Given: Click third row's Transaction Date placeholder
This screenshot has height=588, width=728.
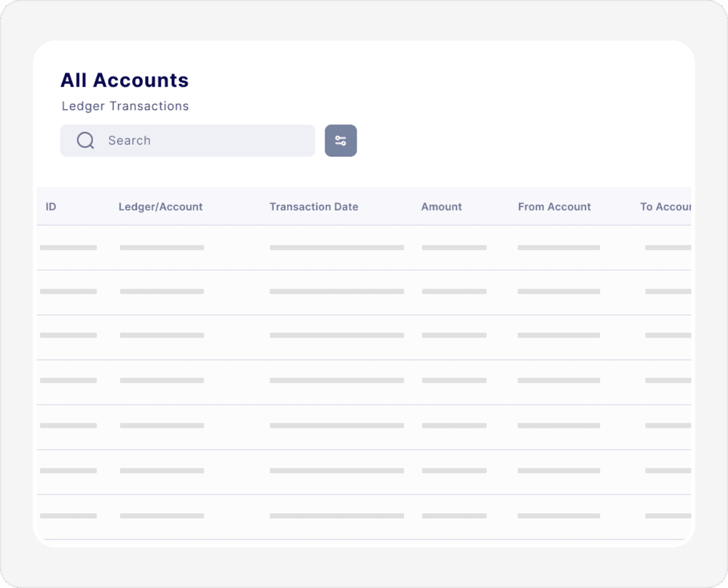Looking at the screenshot, I should pos(337,335).
